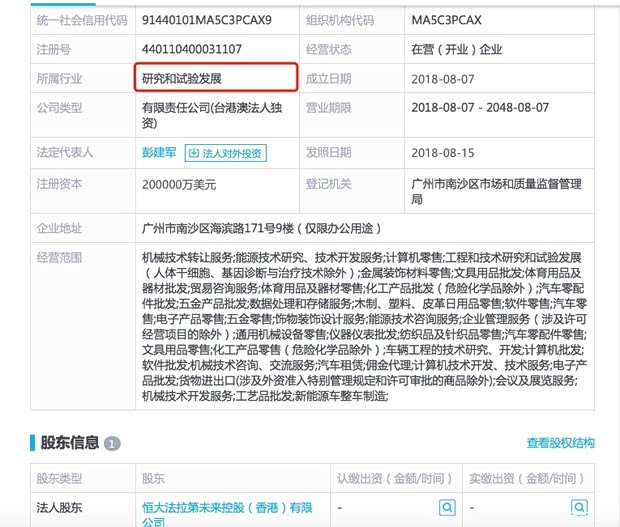Click the 法人股东 cell
620x527 pixels.
59,508
